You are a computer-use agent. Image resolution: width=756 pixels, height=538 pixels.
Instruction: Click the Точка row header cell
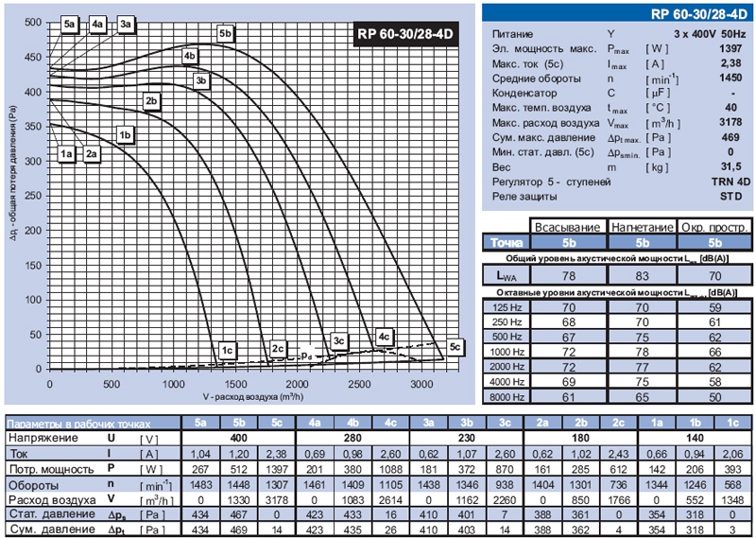[506, 242]
